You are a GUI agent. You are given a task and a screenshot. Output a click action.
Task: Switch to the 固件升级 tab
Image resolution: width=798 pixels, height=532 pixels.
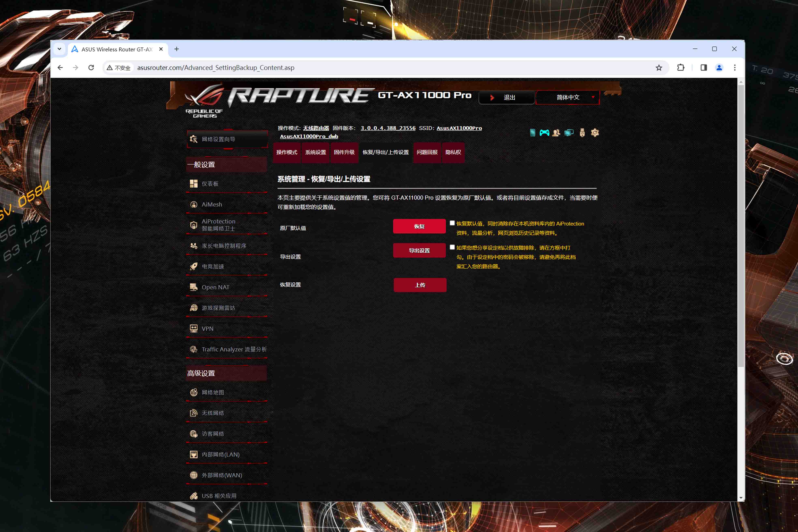(344, 152)
